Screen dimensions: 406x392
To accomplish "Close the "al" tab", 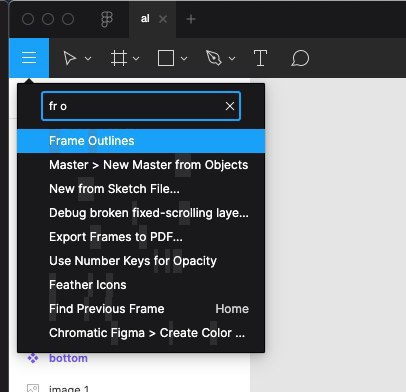I will pyautogui.click(x=163, y=19).
